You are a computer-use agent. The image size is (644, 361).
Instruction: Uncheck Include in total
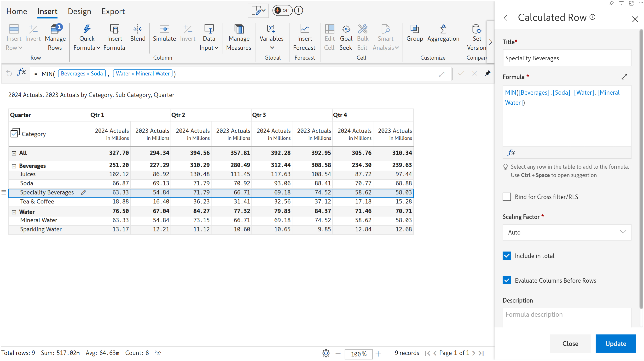point(506,256)
